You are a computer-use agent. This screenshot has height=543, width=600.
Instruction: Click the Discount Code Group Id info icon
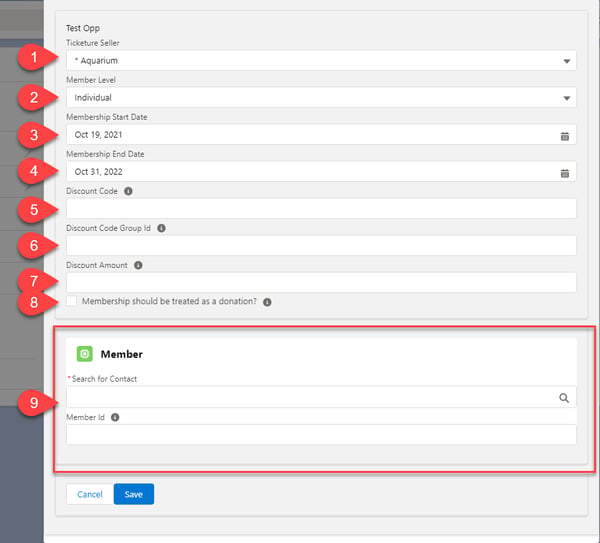(161, 228)
